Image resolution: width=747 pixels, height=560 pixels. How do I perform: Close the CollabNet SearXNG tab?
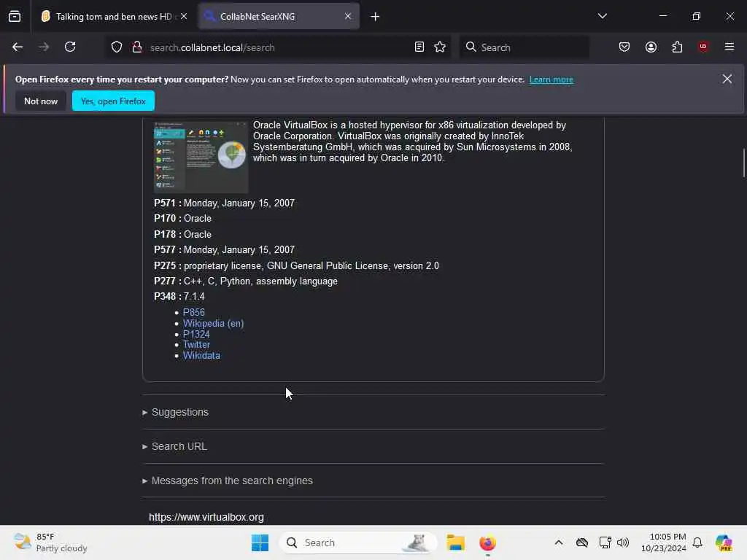pos(348,16)
